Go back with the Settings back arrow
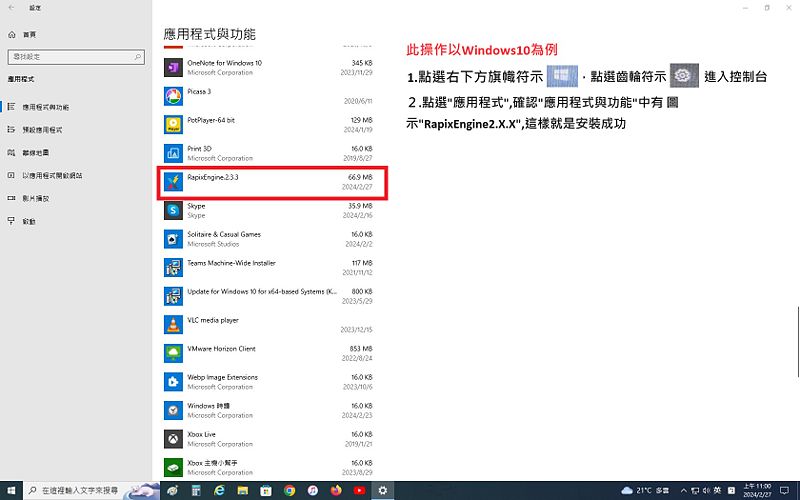Image resolution: width=800 pixels, height=500 pixels. pyautogui.click(x=12, y=8)
